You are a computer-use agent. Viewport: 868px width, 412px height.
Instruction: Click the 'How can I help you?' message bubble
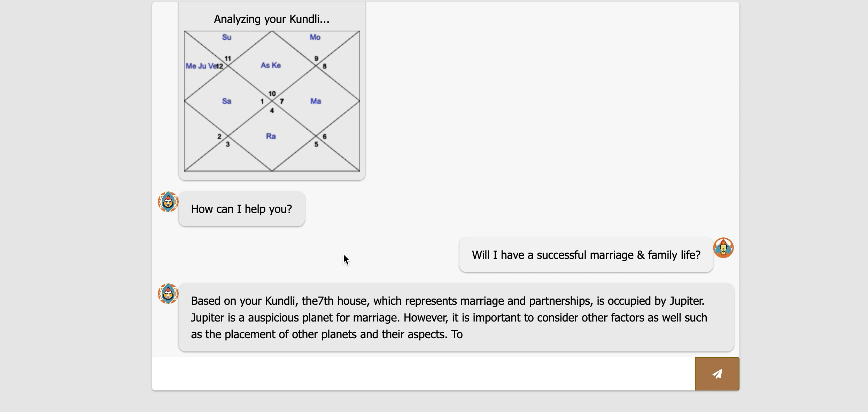click(x=241, y=209)
